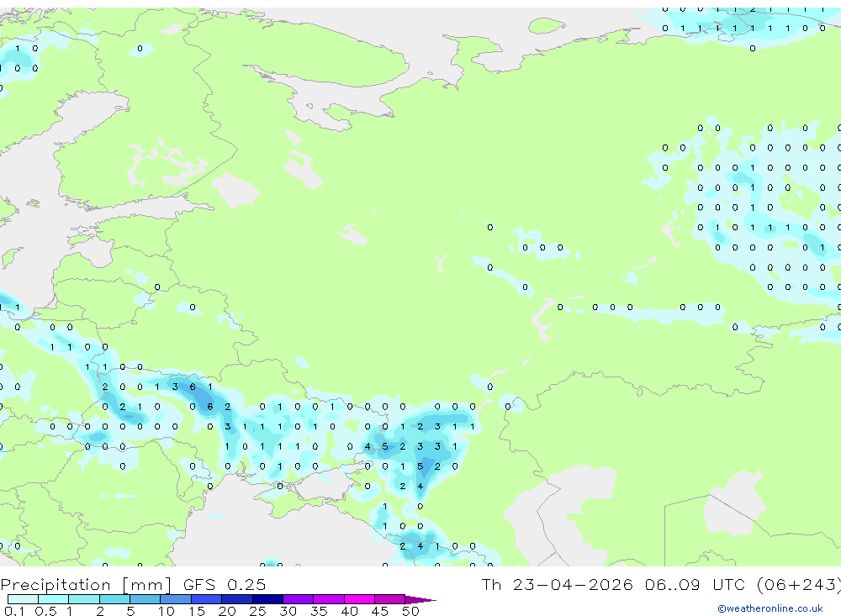Pick the 20–25 mm dark blue legend swatch
The image size is (841, 616).
coord(236,599)
